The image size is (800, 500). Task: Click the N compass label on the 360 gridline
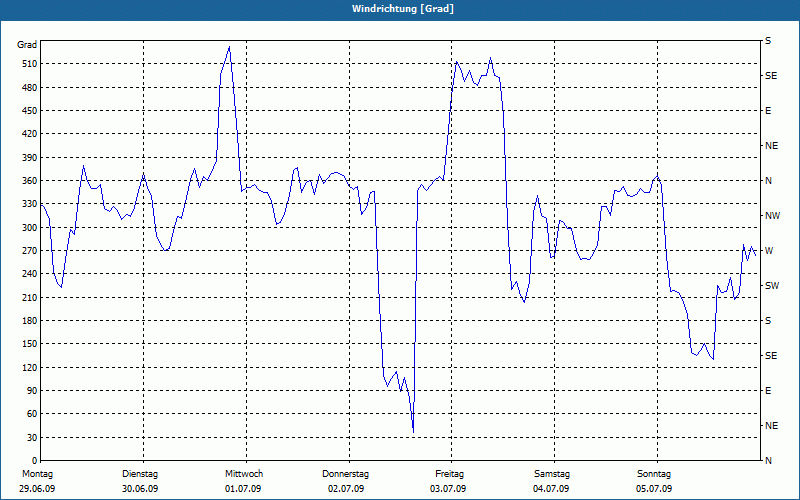pyautogui.click(x=768, y=181)
